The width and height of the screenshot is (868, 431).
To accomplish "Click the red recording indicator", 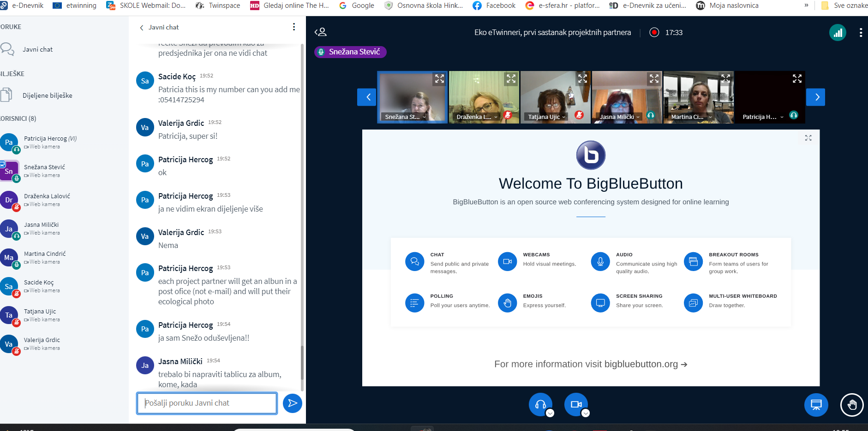I will click(x=654, y=32).
